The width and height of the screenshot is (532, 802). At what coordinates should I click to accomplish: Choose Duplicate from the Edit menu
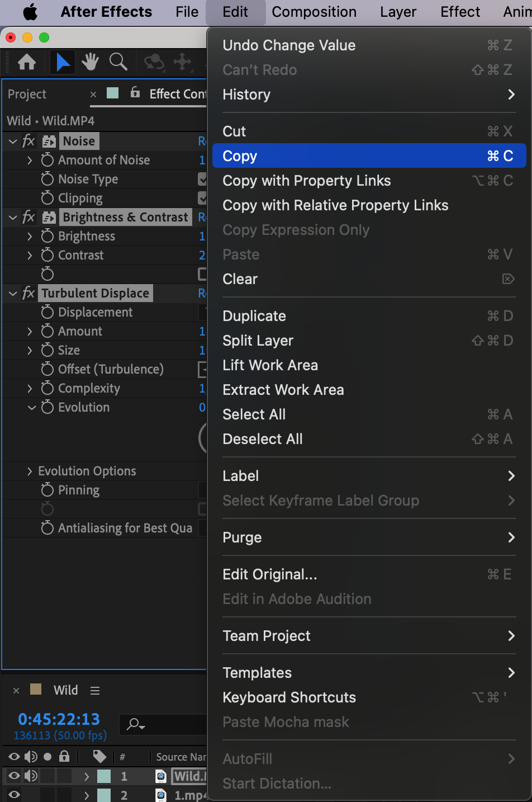(x=254, y=316)
